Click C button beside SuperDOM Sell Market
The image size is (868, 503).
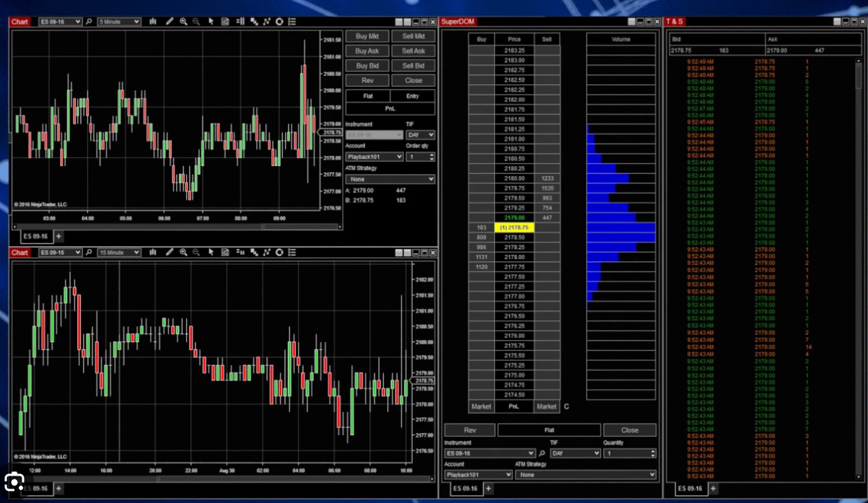[566, 406]
